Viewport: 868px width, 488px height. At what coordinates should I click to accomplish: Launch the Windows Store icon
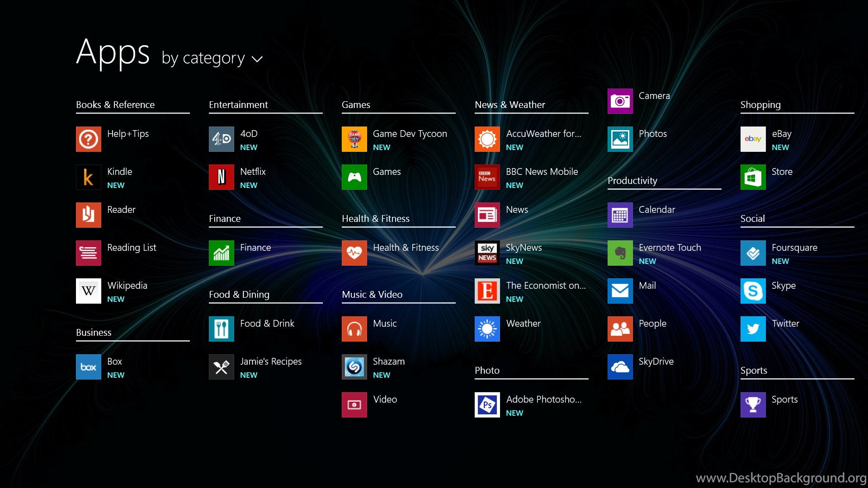tap(753, 177)
